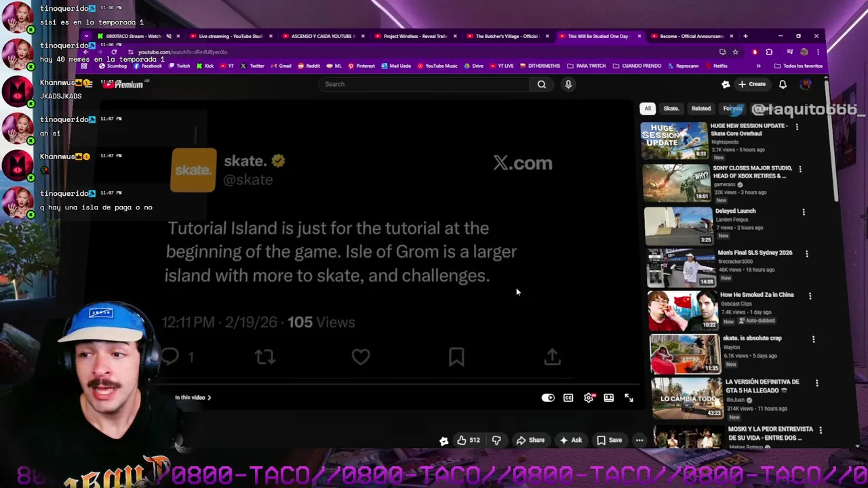Image resolution: width=868 pixels, height=488 pixels.
Task: Open options for HUGE NEW SESSION UPDATE video
Action: click(797, 127)
